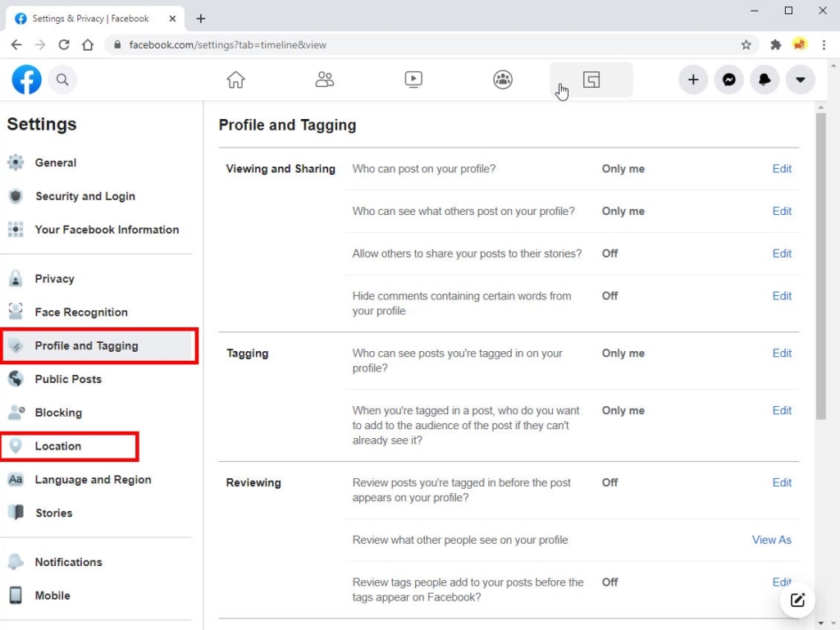Screen dimensions: 840x630
Task: Open the Facebook search icon
Action: click(62, 80)
